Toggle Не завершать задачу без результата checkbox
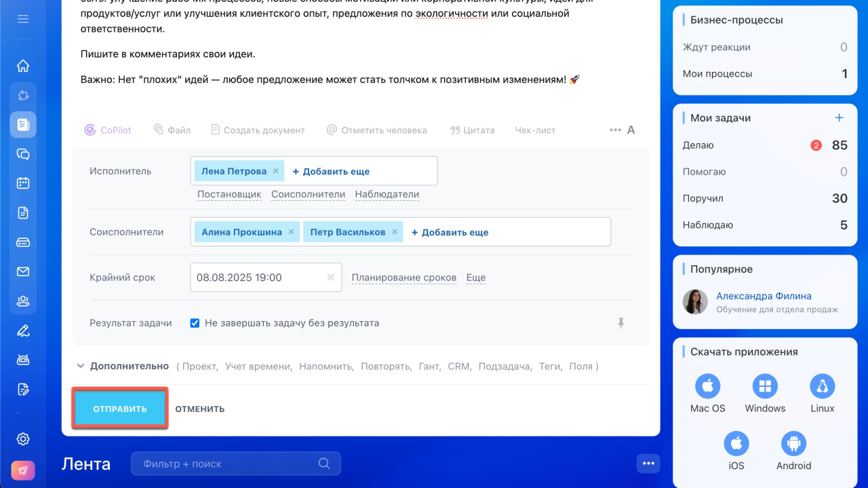This screenshot has width=868, height=488. point(195,323)
